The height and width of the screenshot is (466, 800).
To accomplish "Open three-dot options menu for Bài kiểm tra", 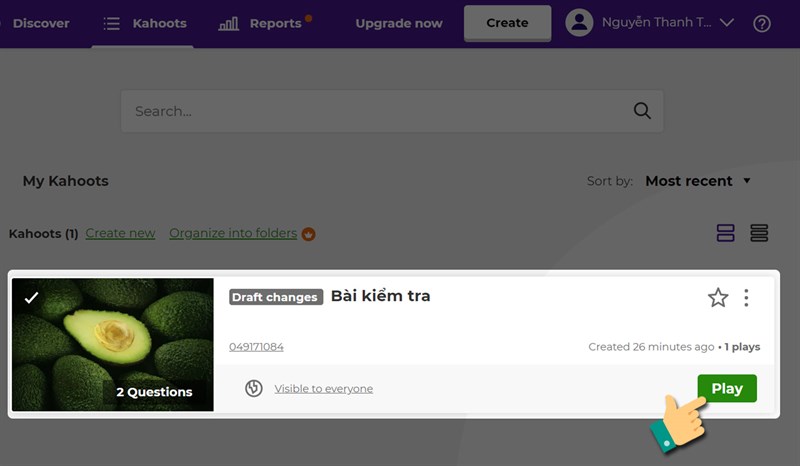I will click(746, 298).
